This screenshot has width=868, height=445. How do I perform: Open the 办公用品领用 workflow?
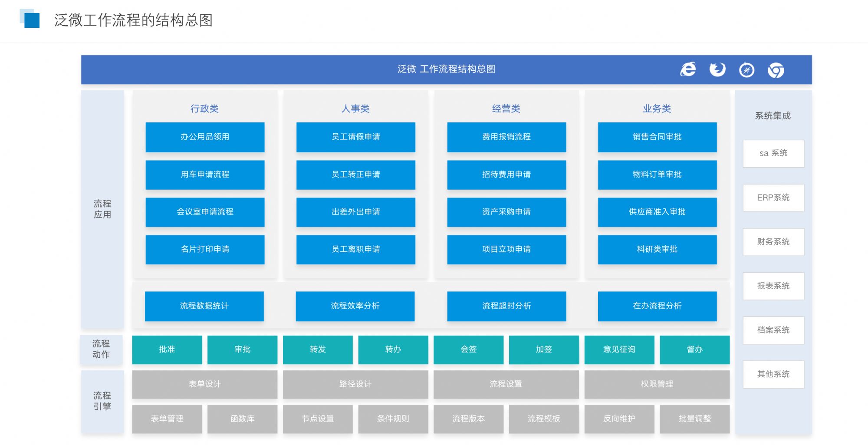point(205,137)
